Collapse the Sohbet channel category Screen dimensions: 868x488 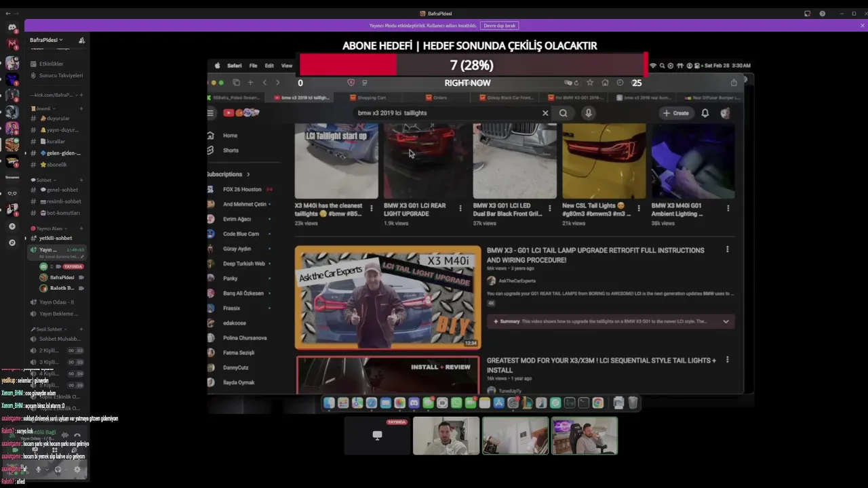43,180
